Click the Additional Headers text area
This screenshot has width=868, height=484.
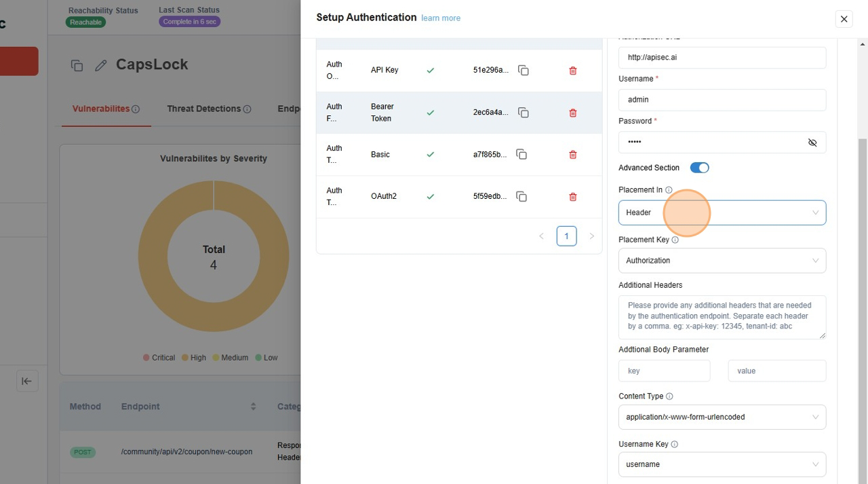point(722,316)
